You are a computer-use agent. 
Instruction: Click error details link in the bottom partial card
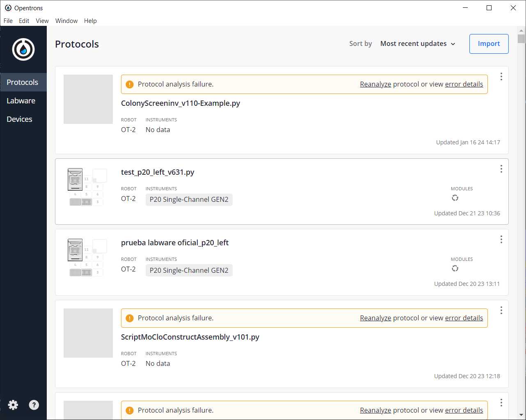[x=464, y=410]
